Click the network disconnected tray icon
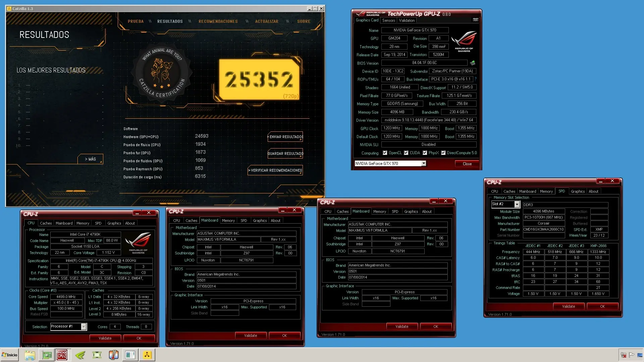 624,355
